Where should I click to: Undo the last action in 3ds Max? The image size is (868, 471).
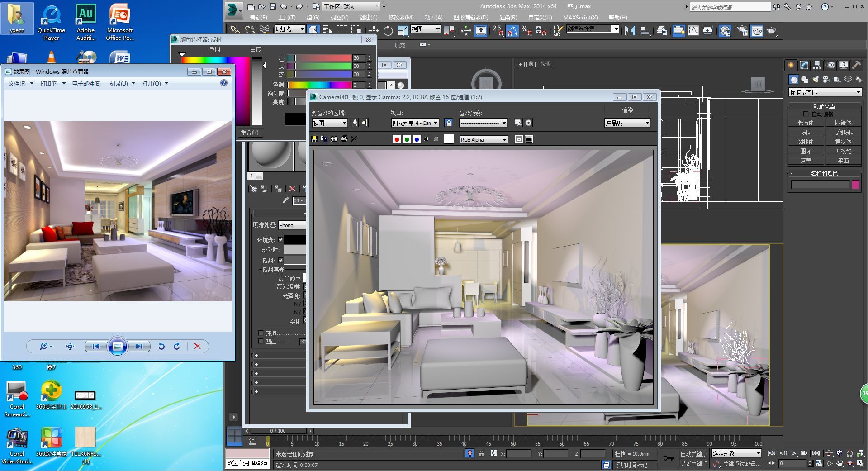tap(284, 6)
